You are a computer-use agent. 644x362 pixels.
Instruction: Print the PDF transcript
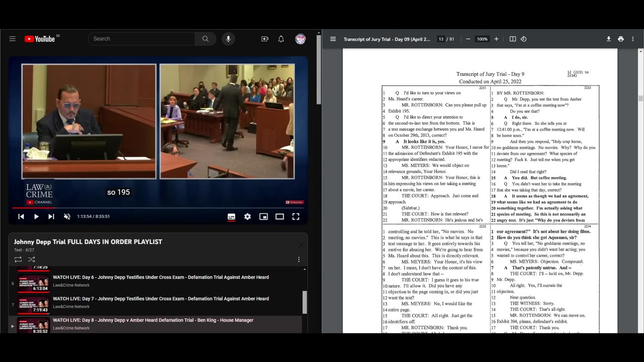621,39
